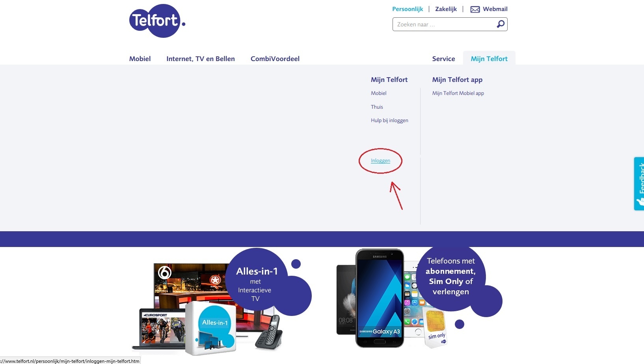Open the CombiVoordeel menu

(275, 59)
